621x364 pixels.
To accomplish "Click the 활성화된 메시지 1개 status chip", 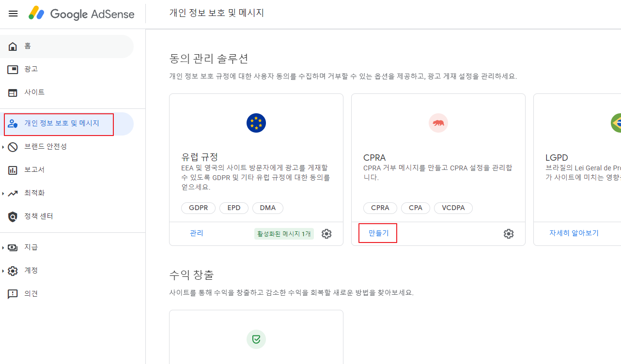I will tap(284, 233).
